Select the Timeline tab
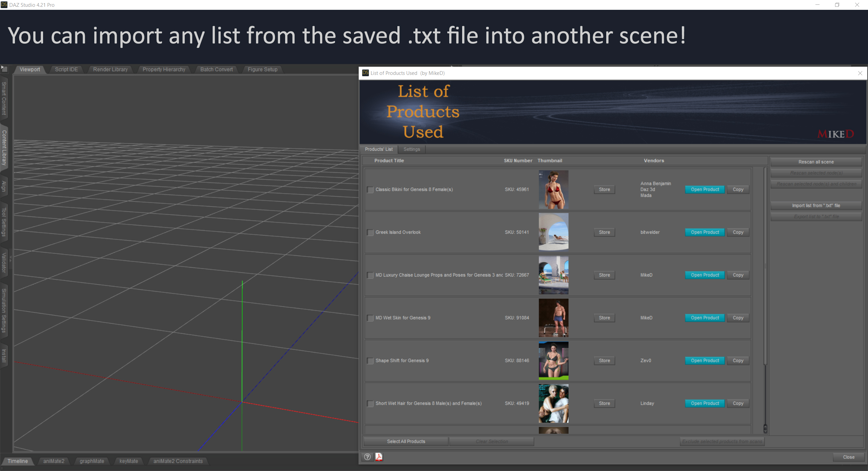 tap(18, 461)
